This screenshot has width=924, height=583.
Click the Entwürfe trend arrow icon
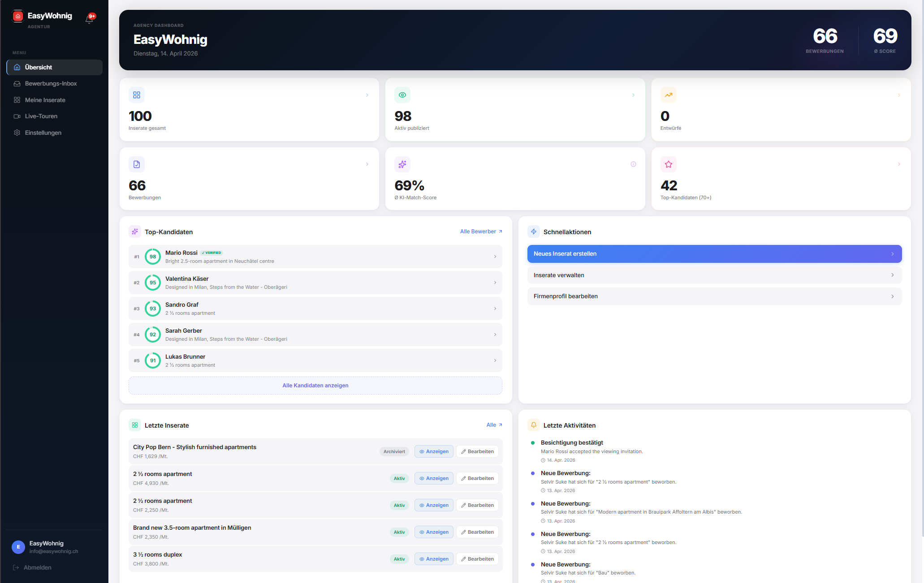(668, 95)
